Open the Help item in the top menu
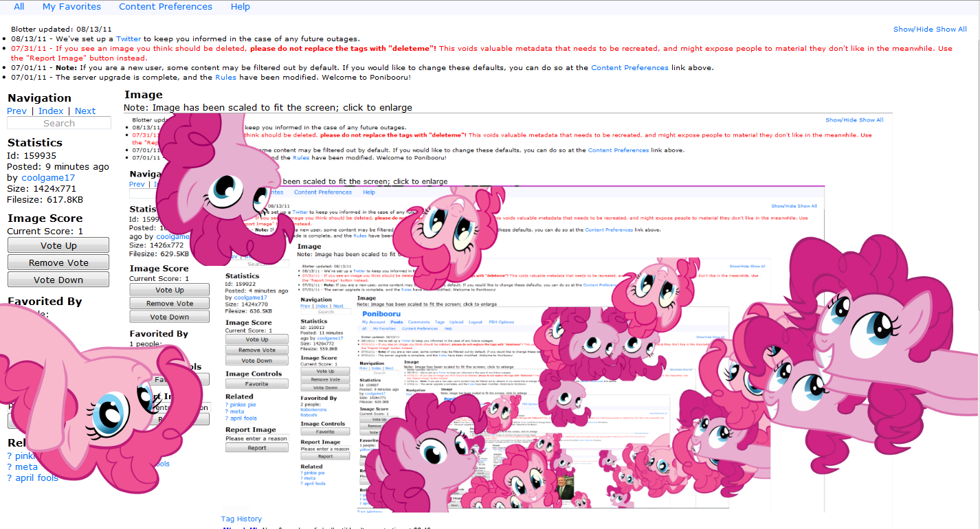 tap(241, 6)
